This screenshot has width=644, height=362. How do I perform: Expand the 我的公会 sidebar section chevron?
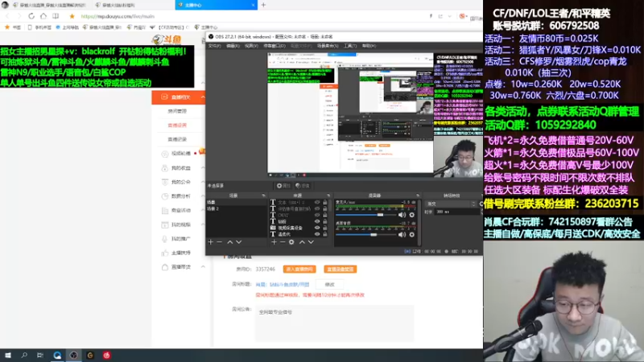[x=203, y=182]
